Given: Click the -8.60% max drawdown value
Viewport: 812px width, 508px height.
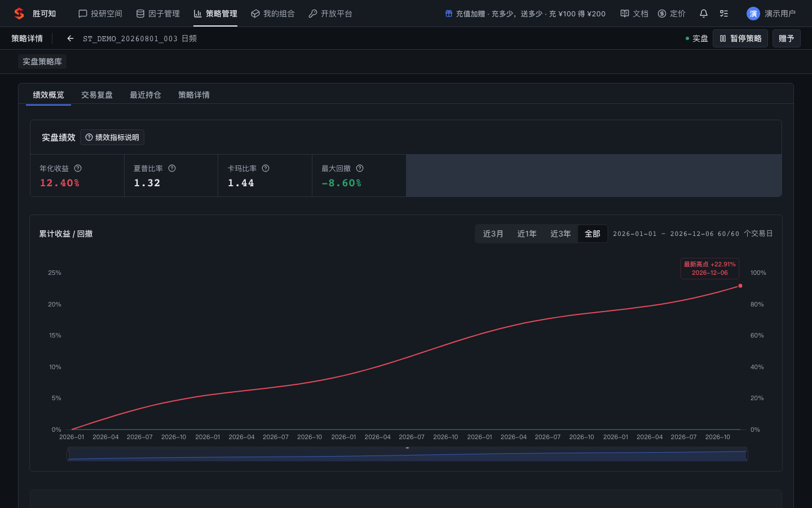Looking at the screenshot, I should click(x=341, y=183).
